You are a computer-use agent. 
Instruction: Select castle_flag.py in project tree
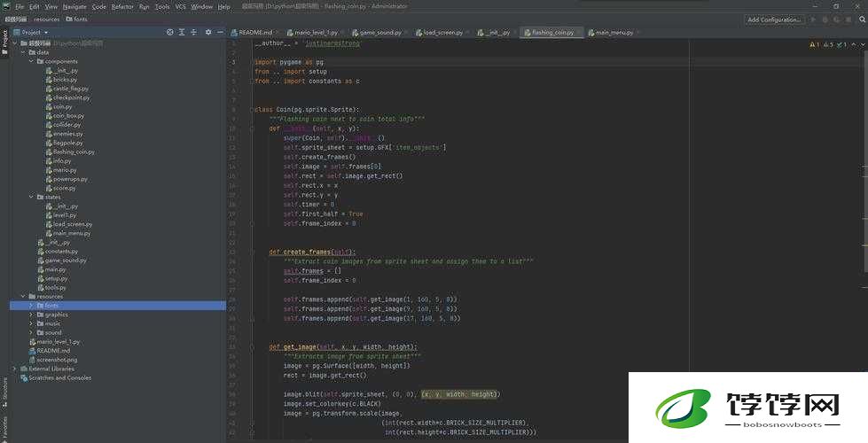[67, 89]
